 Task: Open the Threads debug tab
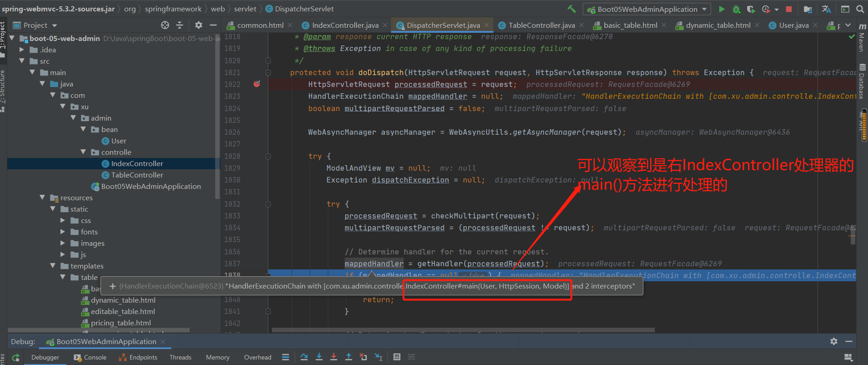point(181,357)
